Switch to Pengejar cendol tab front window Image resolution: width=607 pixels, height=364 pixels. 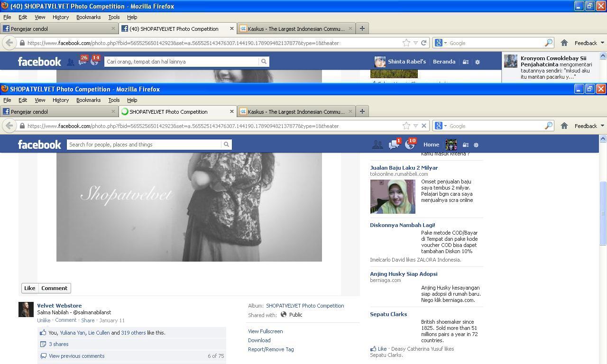tap(59, 111)
